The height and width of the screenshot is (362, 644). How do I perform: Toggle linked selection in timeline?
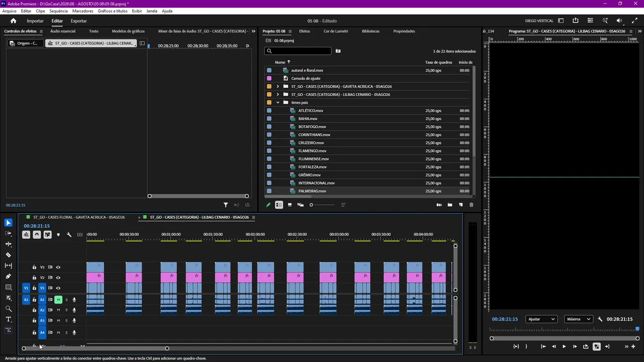point(48,235)
